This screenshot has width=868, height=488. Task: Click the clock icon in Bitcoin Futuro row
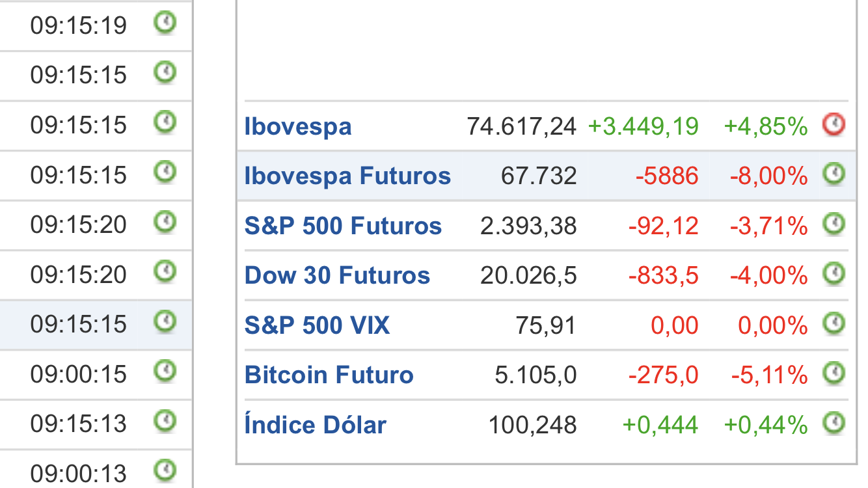coord(834,373)
